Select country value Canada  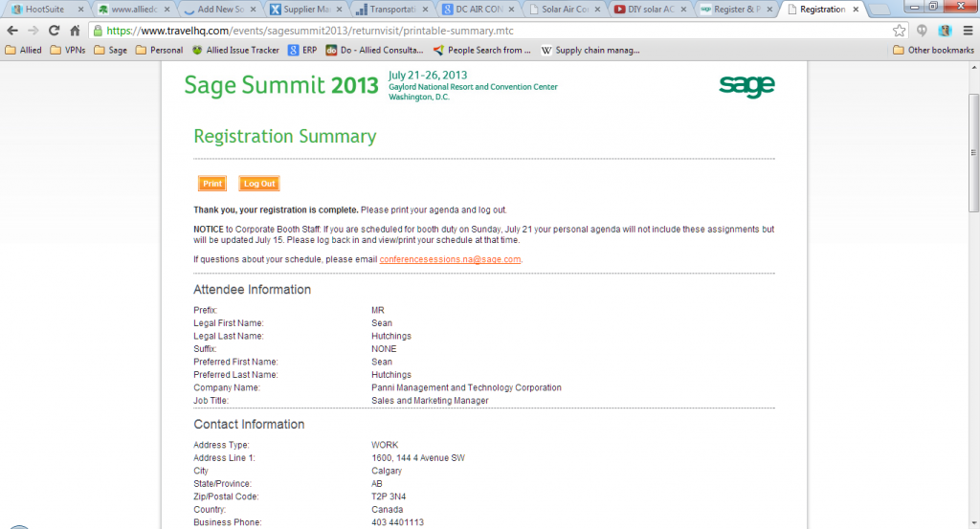pos(387,510)
